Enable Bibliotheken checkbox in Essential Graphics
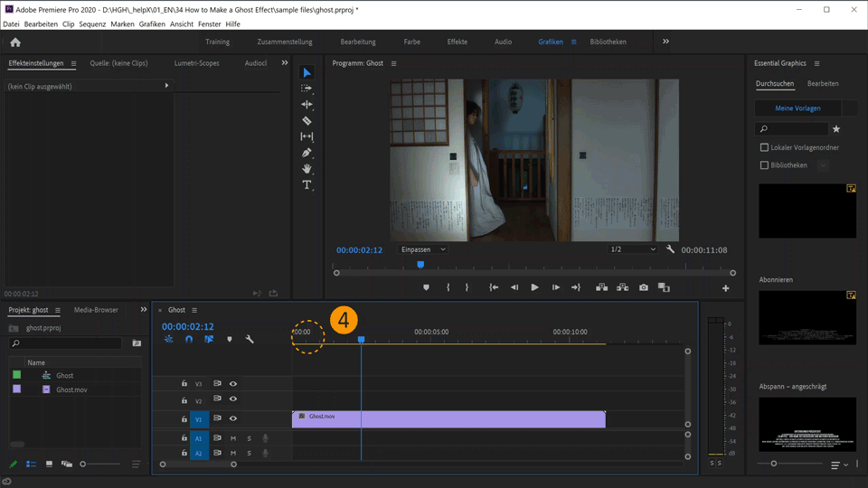This screenshot has height=488, width=868. tap(764, 165)
